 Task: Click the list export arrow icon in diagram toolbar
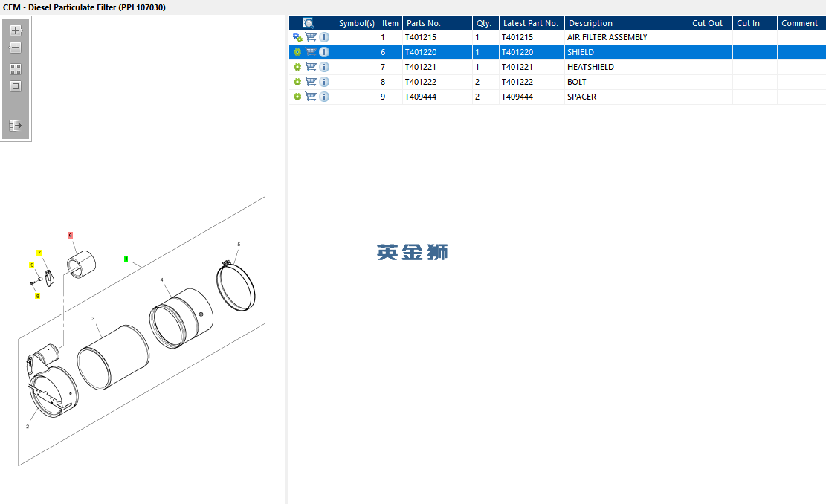coord(16,126)
